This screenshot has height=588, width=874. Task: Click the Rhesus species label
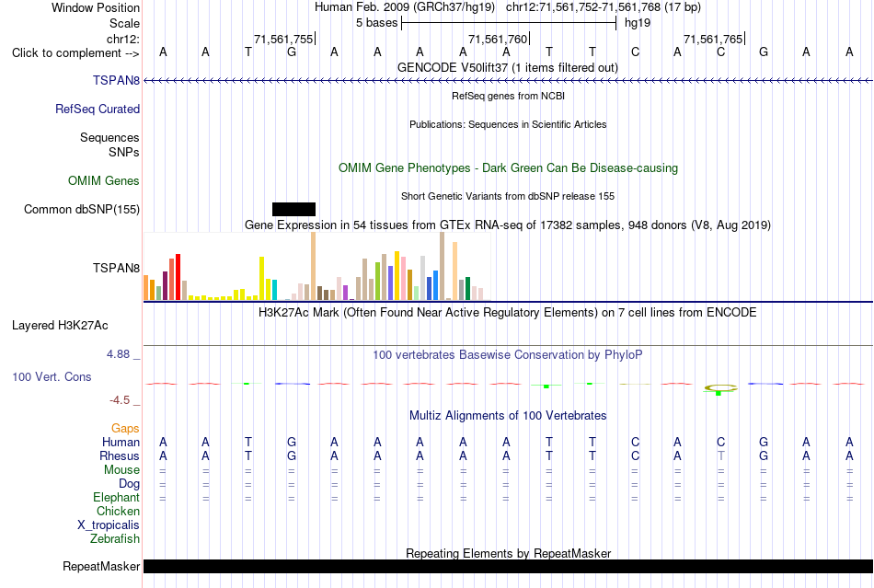point(120,455)
